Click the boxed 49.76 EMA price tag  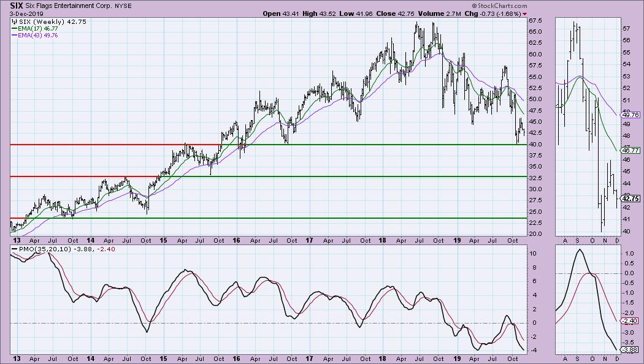coord(631,115)
